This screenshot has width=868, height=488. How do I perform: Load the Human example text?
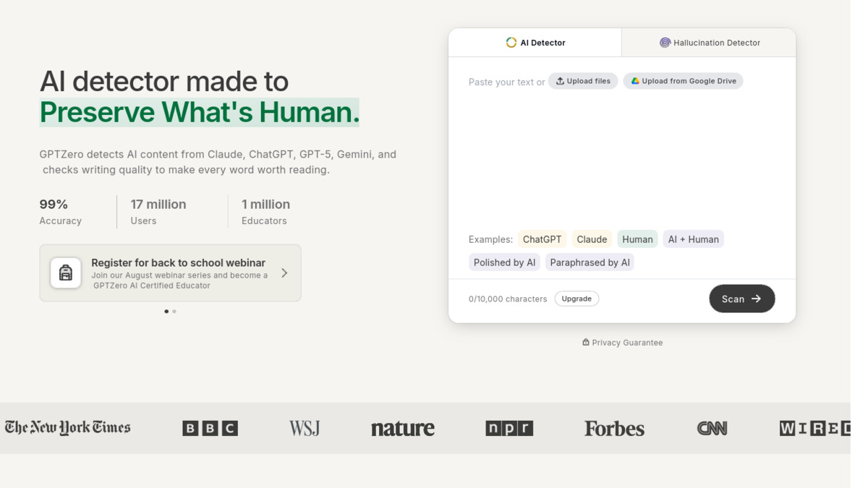pos(637,239)
